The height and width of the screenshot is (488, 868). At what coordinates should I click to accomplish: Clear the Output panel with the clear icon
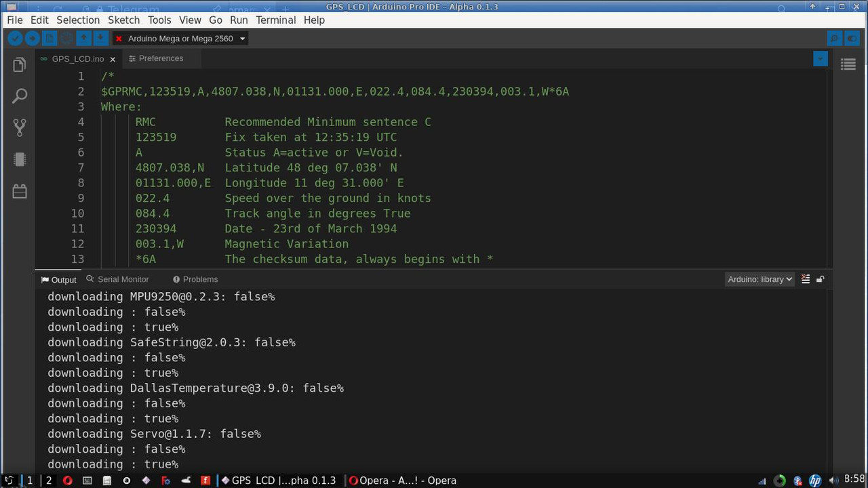[x=805, y=279]
